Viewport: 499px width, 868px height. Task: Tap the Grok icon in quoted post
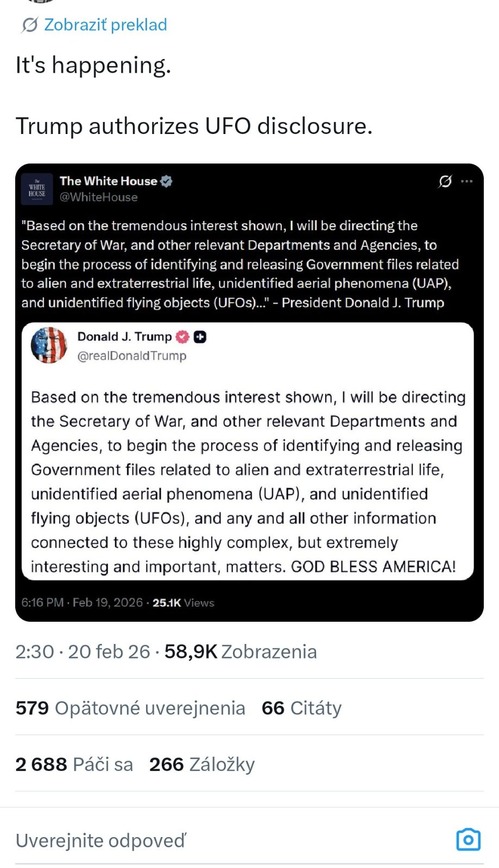click(445, 181)
